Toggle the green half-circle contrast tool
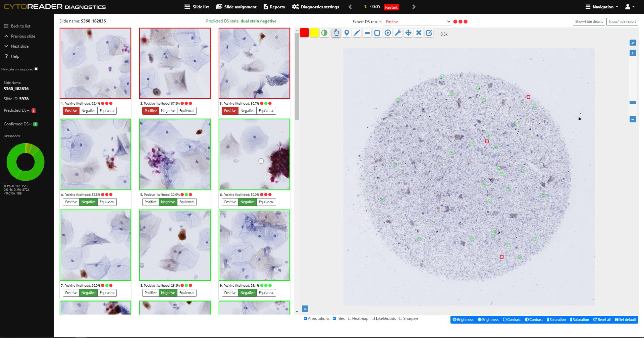Screen dimensions: 644x338 point(324,33)
